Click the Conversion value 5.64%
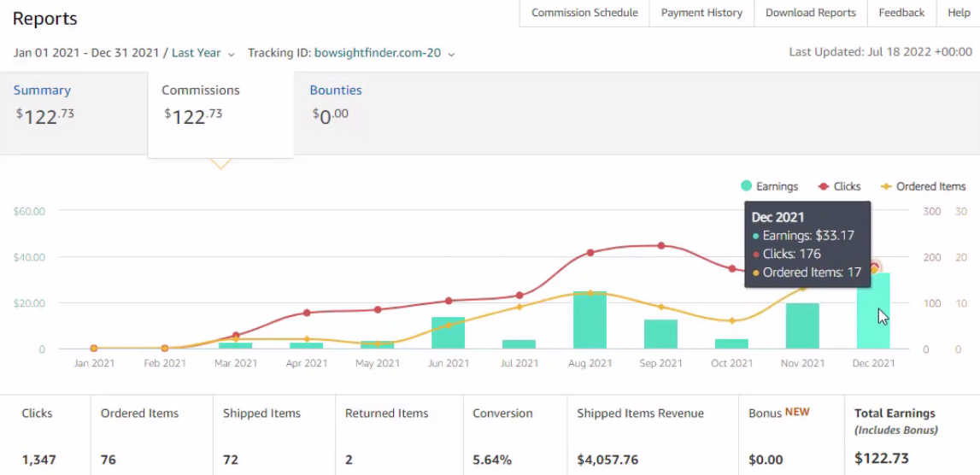980x475 pixels. coord(492,460)
